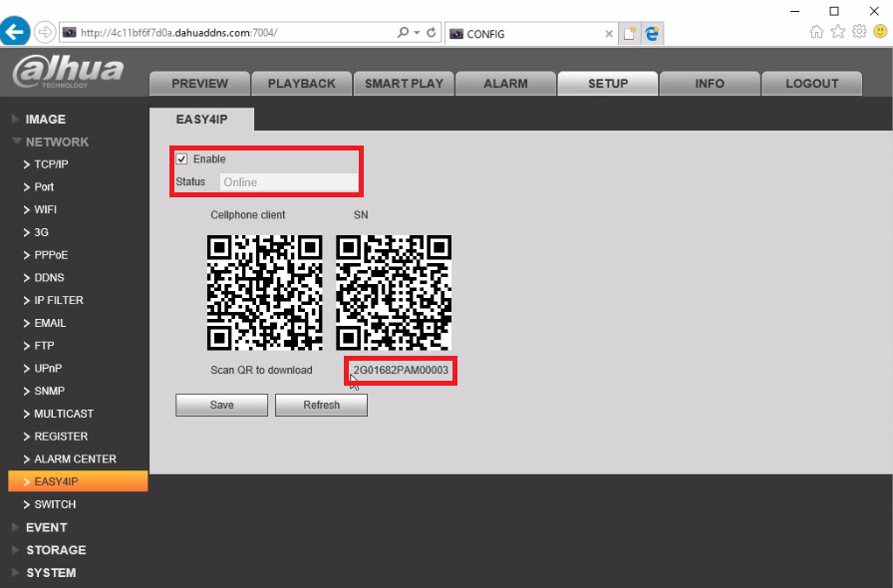Screen dimensions: 893x588
Task: Open the INFO tab
Action: pyautogui.click(x=710, y=83)
